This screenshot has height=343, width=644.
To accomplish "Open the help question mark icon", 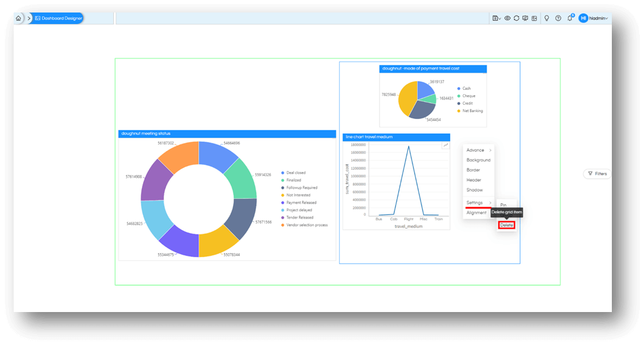I will pyautogui.click(x=558, y=18).
